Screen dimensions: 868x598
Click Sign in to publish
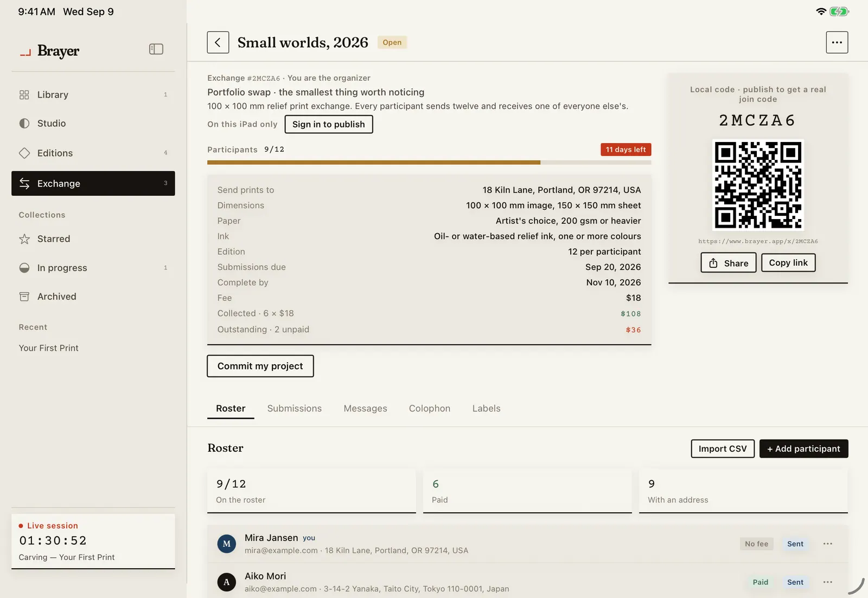click(329, 124)
